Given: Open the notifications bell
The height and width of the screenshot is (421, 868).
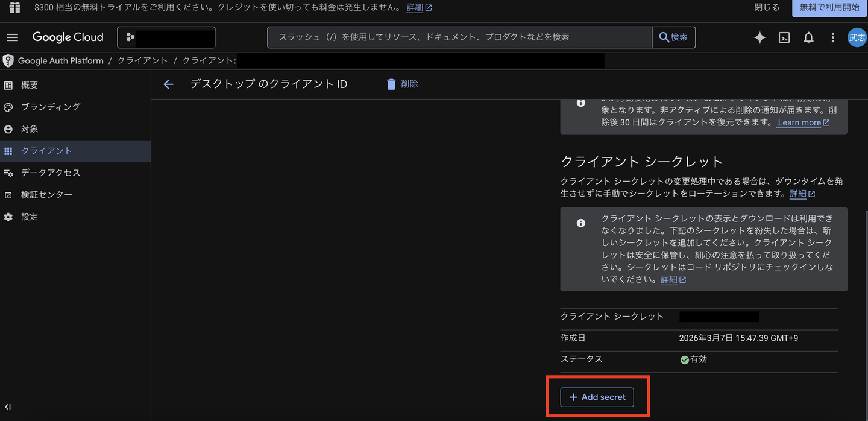Looking at the screenshot, I should click(x=808, y=37).
